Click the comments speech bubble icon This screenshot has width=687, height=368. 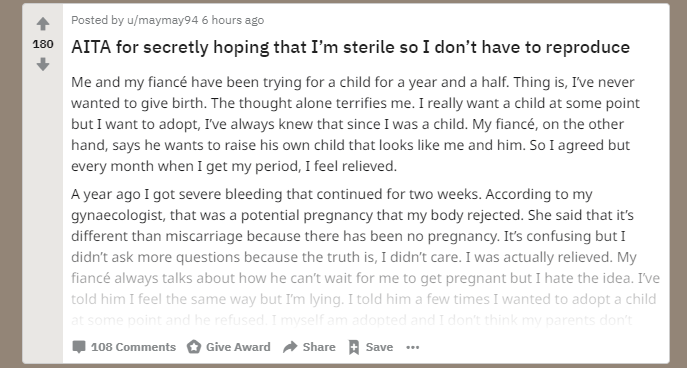point(79,347)
